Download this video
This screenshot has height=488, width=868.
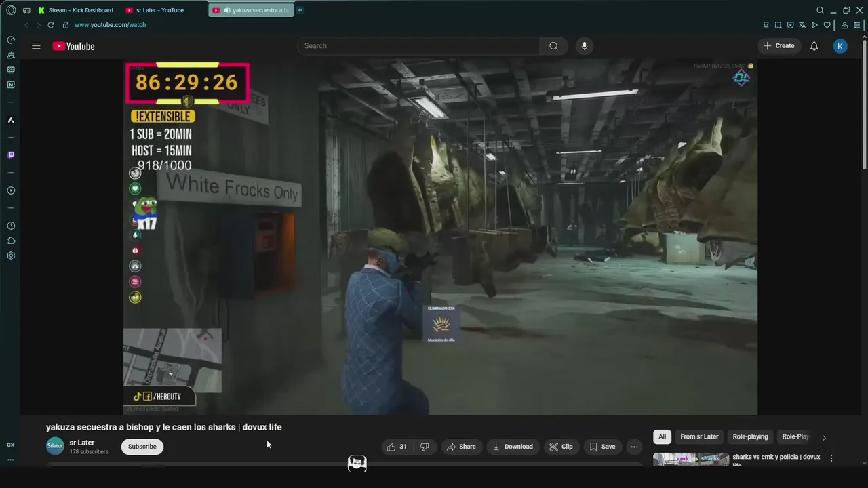tap(513, 447)
